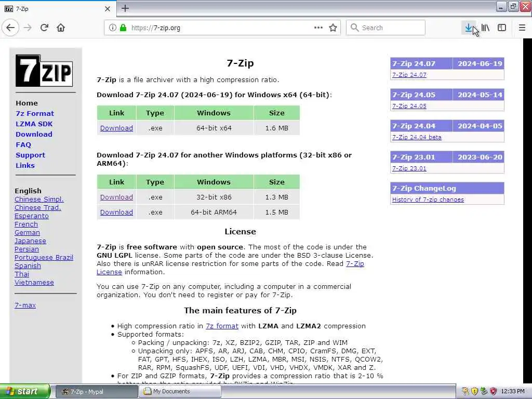
Task: Switch language to French
Action: pyautogui.click(x=26, y=224)
